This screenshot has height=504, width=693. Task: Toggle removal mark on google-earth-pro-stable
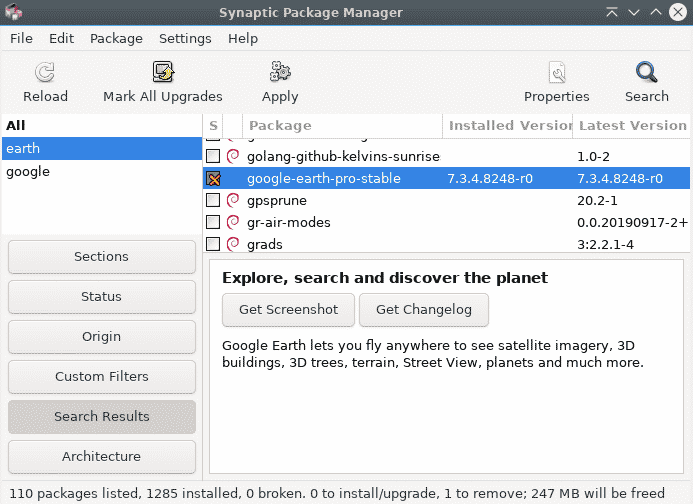pos(213,178)
